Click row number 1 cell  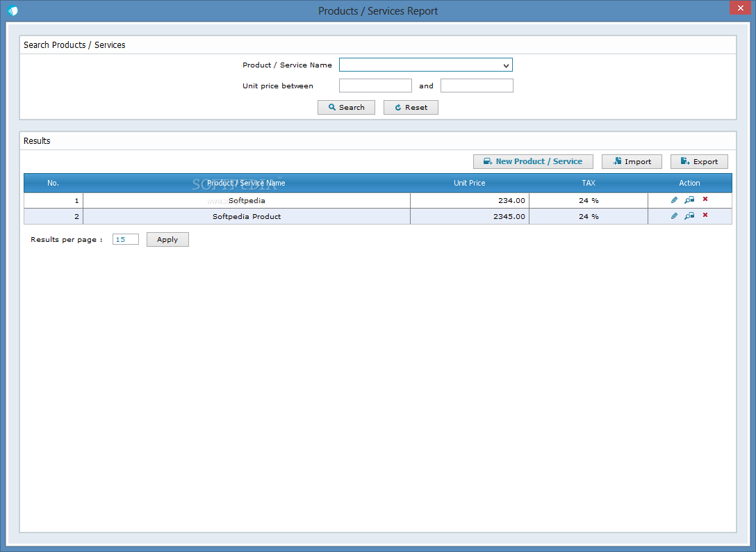(54, 200)
